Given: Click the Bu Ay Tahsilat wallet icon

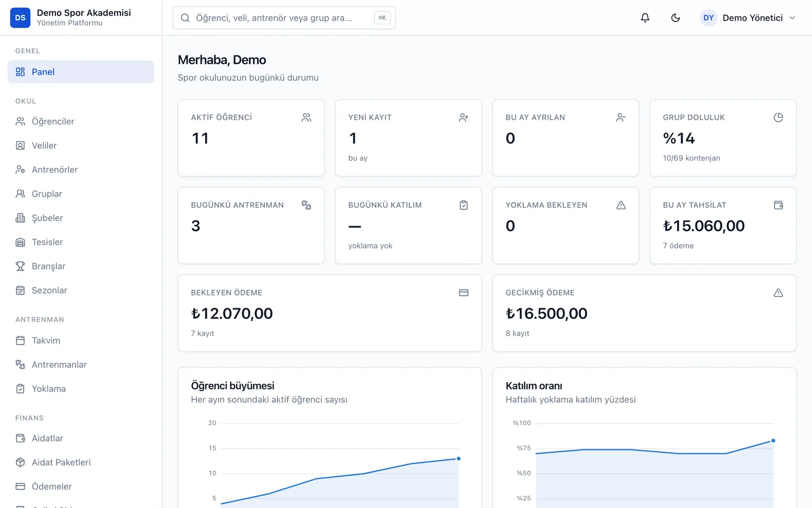Looking at the screenshot, I should (779, 205).
